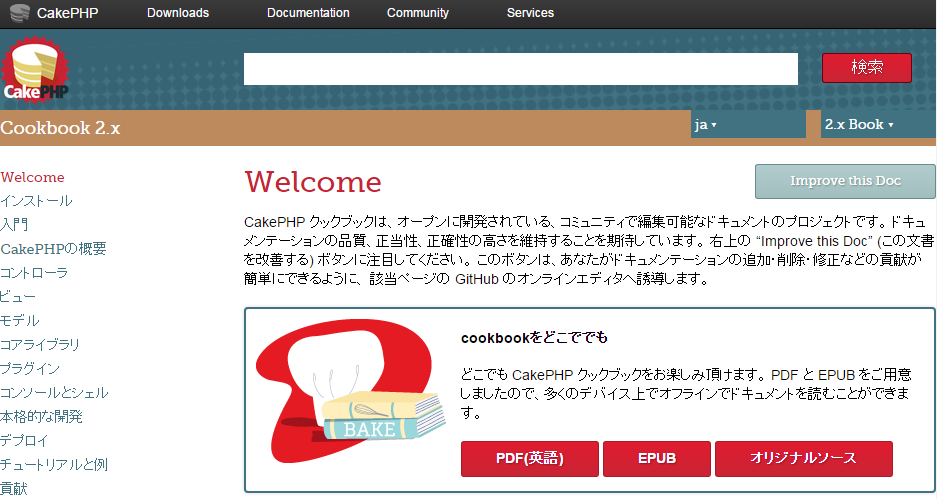Open 入門 in the sidebar
This screenshot has width=937, height=499.
[x=14, y=225]
